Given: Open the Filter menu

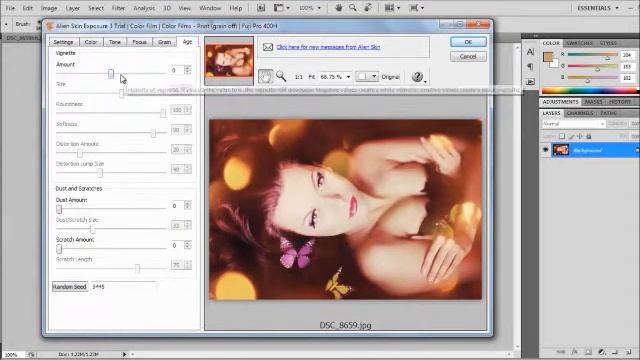Looking at the screenshot, I should [x=118, y=8].
